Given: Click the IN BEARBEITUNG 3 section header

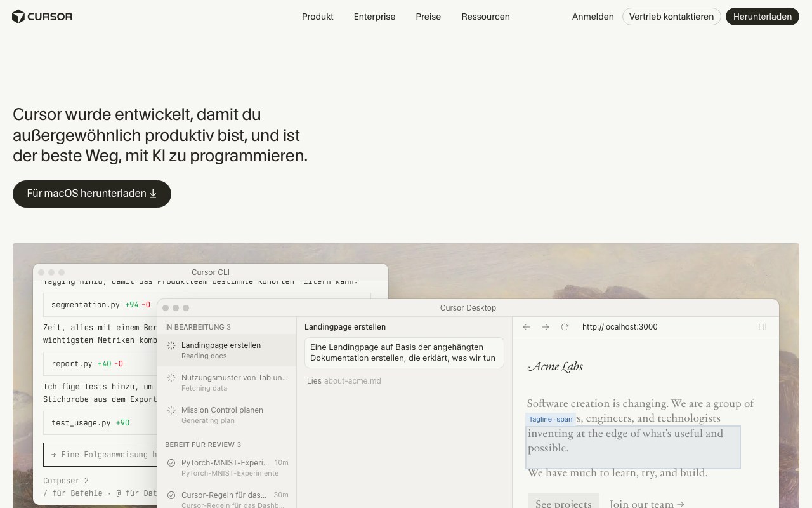Looking at the screenshot, I should point(198,327).
